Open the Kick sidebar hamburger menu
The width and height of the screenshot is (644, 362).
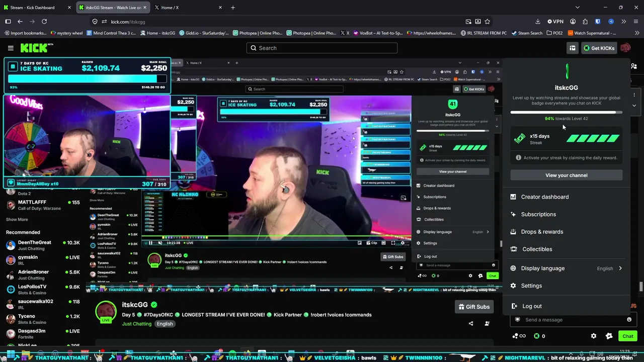11,48
